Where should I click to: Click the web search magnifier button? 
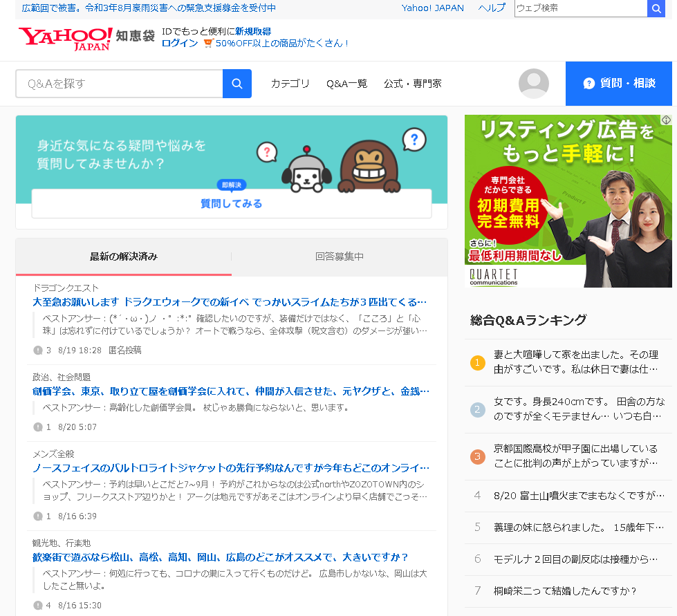pyautogui.click(x=656, y=8)
